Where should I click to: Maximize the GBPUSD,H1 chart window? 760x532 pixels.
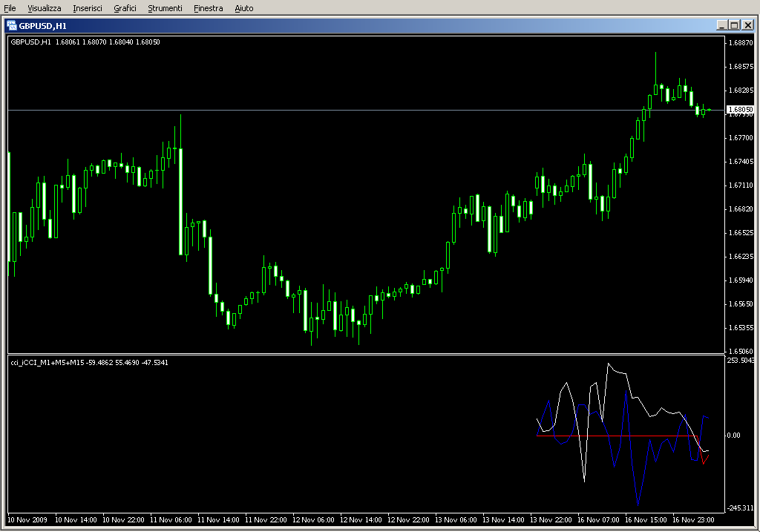(734, 25)
